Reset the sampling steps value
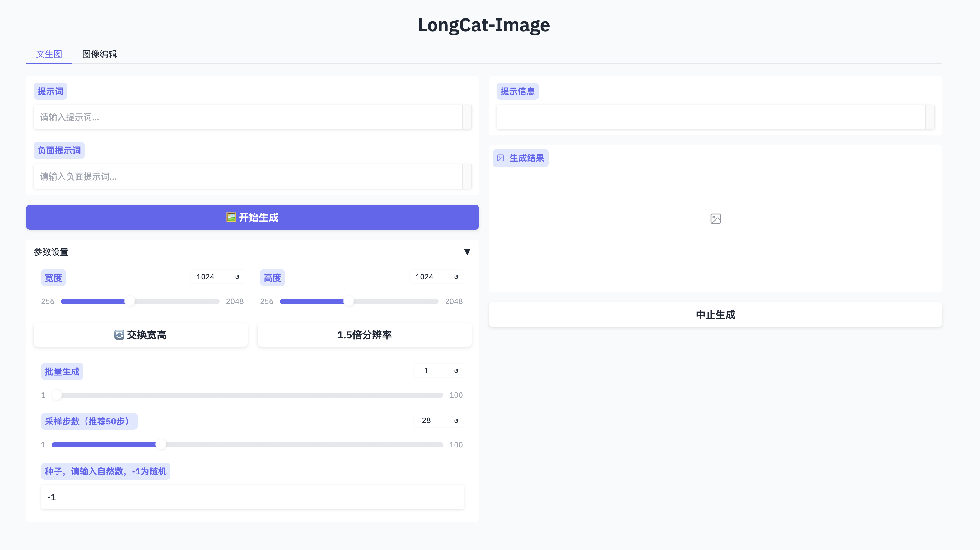Screen dimensions: 980x550 (x=456, y=420)
